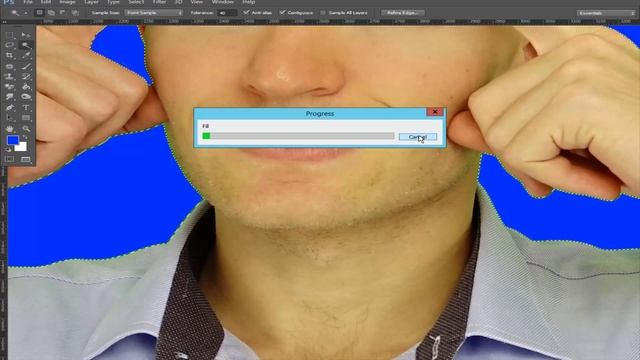Screen dimensions: 640x360
Task: Select the Zoom tool
Action: 26,129
